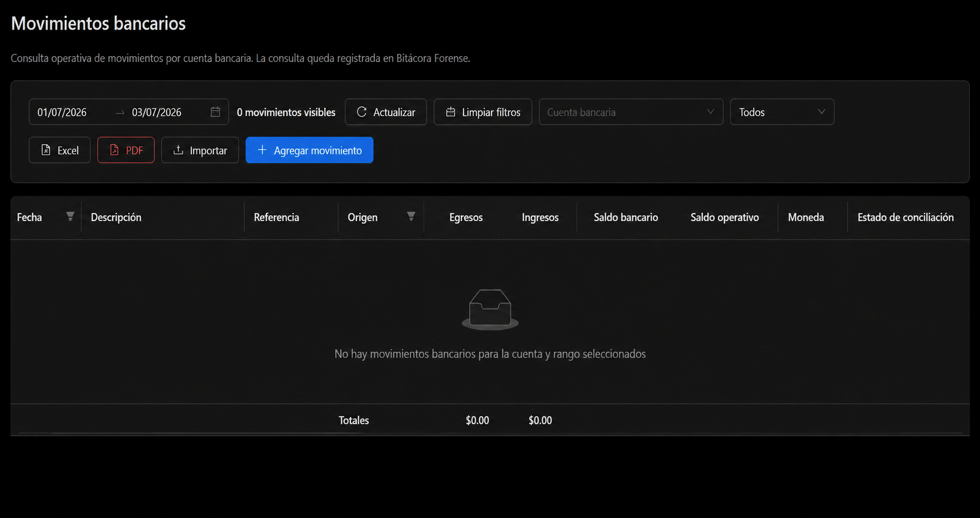980x518 pixels.
Task: Click the Ingresos column header
Action: (x=540, y=218)
